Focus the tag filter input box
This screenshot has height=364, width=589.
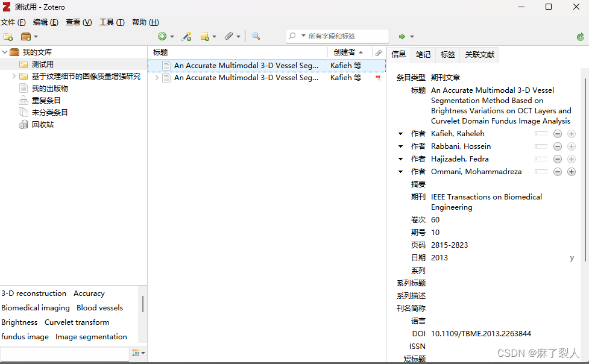click(65, 354)
